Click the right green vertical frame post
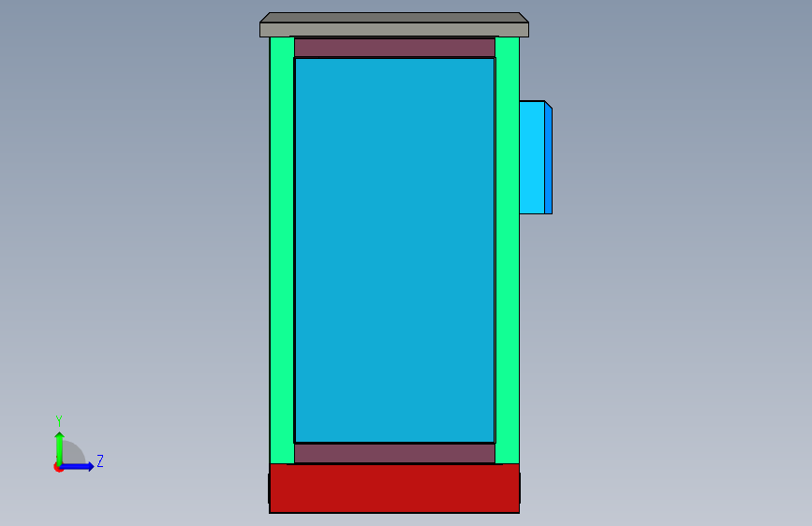 (507, 250)
